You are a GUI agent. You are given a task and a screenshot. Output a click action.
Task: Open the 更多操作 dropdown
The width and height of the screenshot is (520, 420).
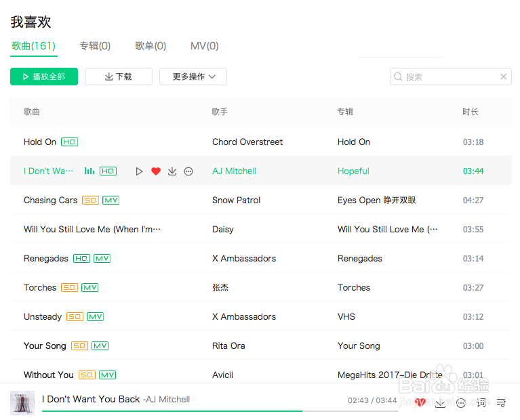point(193,77)
